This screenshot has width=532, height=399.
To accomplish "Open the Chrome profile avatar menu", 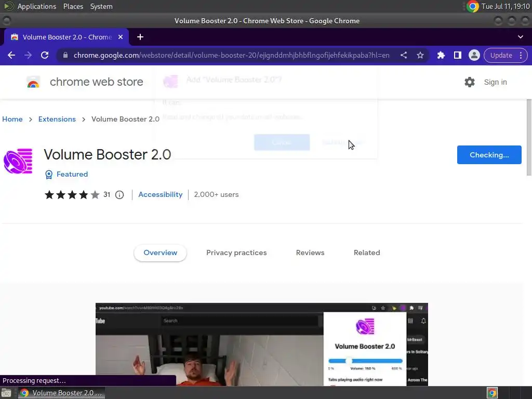I will pos(474,55).
